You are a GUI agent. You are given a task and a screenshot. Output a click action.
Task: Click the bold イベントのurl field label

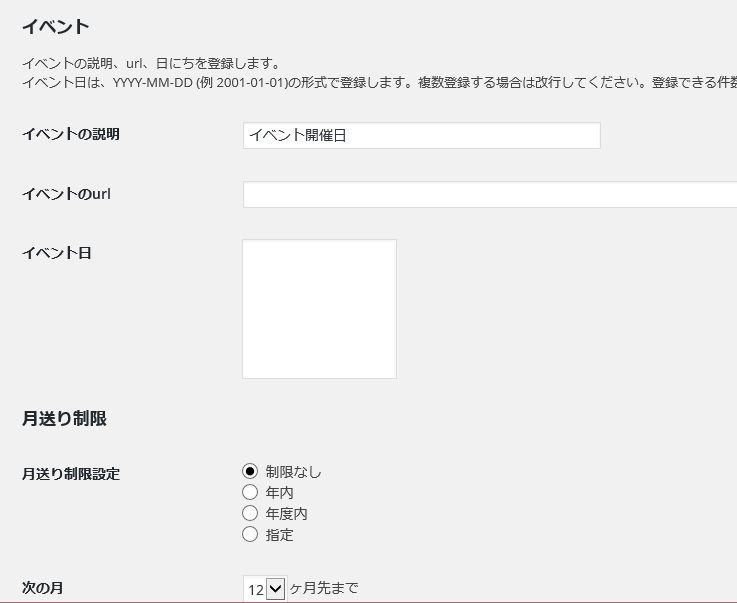(66, 194)
